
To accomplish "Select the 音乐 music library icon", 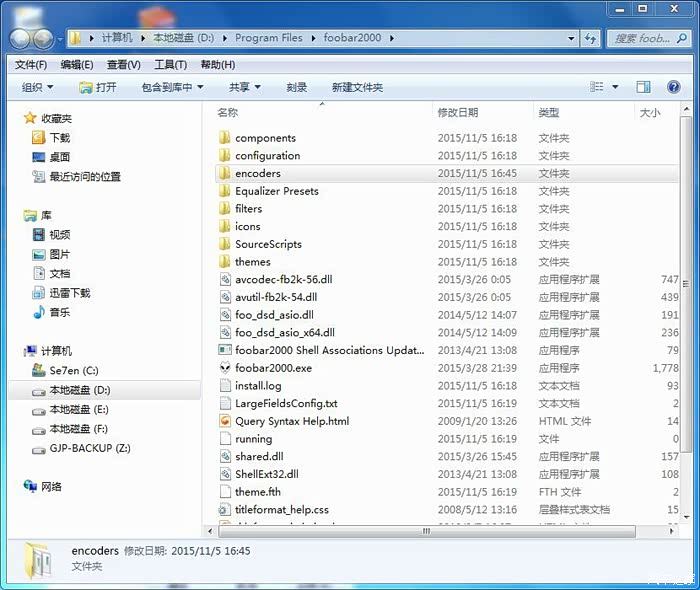I will point(39,312).
